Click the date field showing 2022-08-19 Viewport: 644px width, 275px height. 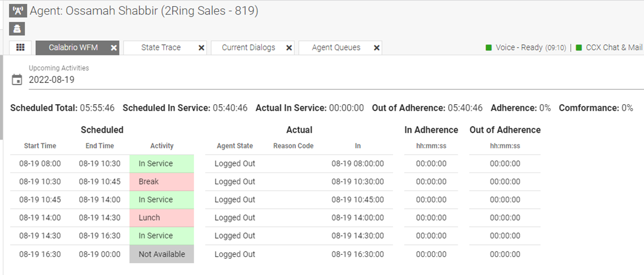tap(52, 80)
